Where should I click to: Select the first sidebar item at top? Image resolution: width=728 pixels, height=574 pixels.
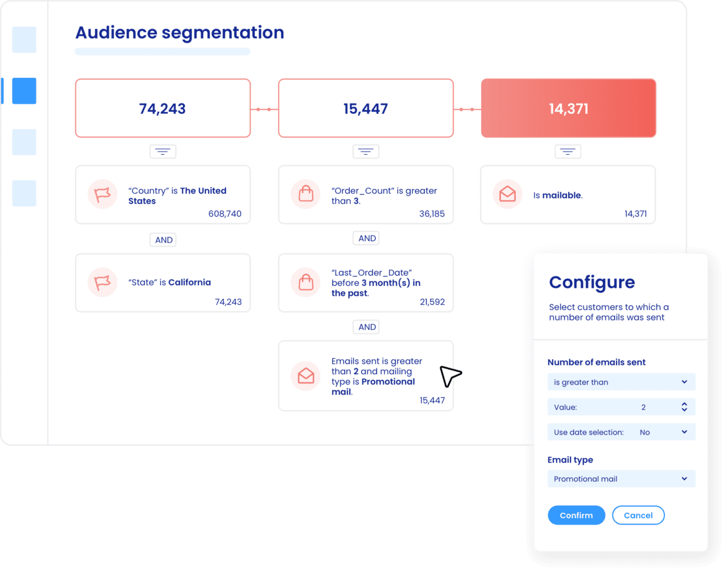pyautogui.click(x=24, y=40)
